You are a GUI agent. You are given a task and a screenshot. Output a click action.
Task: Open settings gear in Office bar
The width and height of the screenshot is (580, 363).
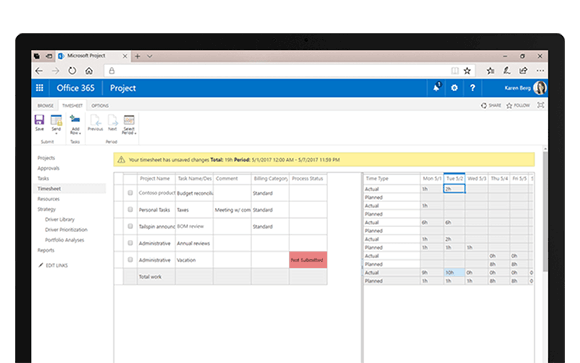pos(454,88)
